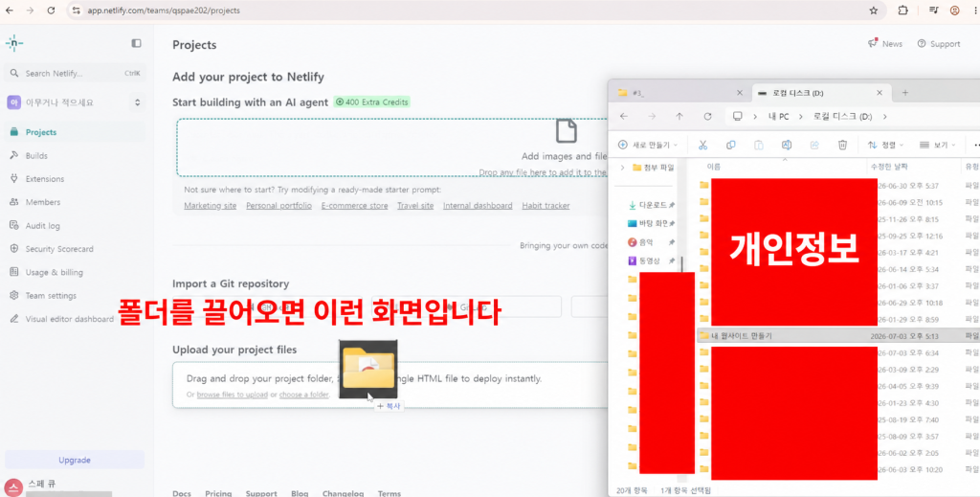Viewport: 980px width, 497px height.
Task: Select the E-commerce store starter prompt
Action: pos(354,206)
